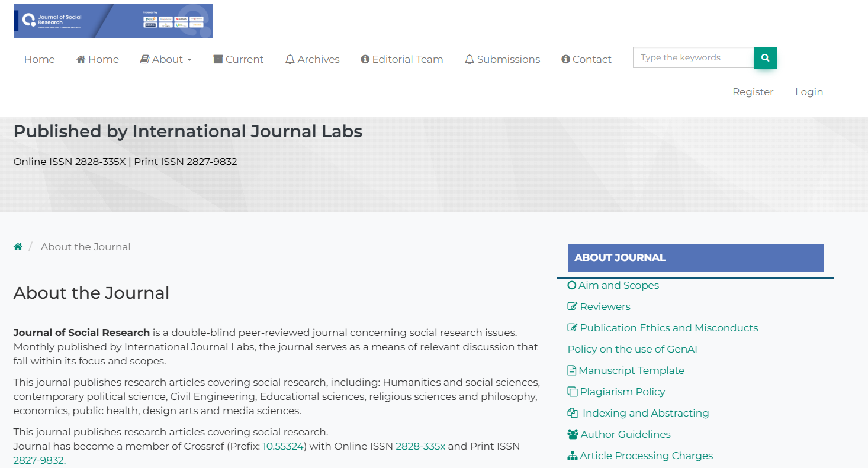Image resolution: width=868 pixels, height=468 pixels.
Task: Click the Register link
Action: 753,92
